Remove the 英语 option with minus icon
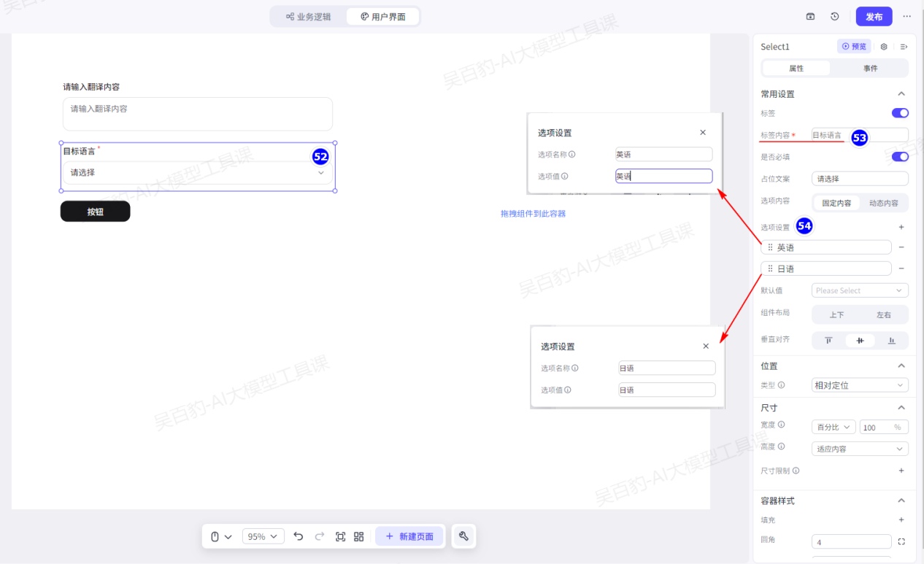 [x=901, y=247]
